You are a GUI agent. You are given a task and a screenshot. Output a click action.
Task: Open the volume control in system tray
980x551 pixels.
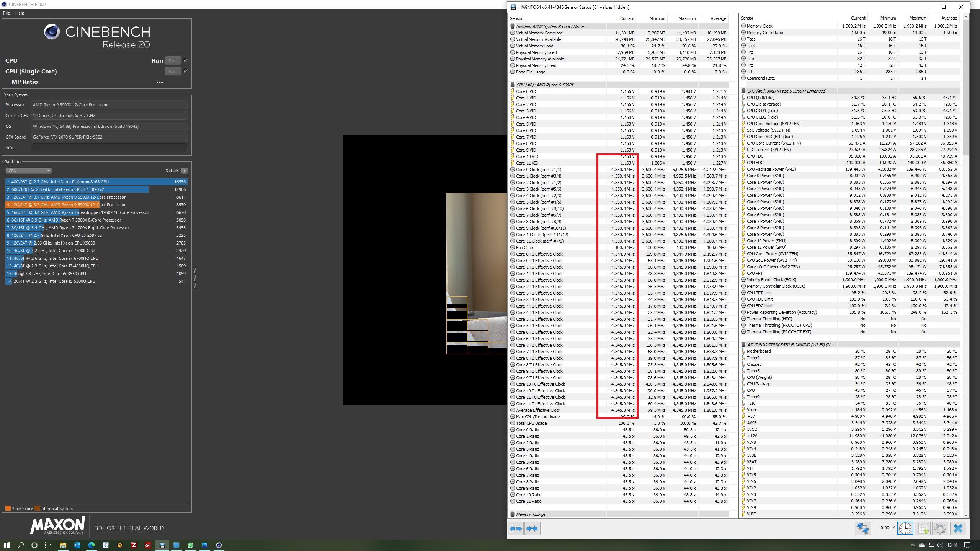(x=940, y=545)
